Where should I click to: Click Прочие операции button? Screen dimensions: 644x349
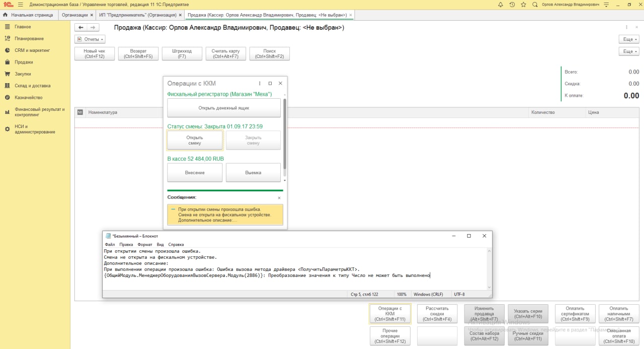(390, 336)
